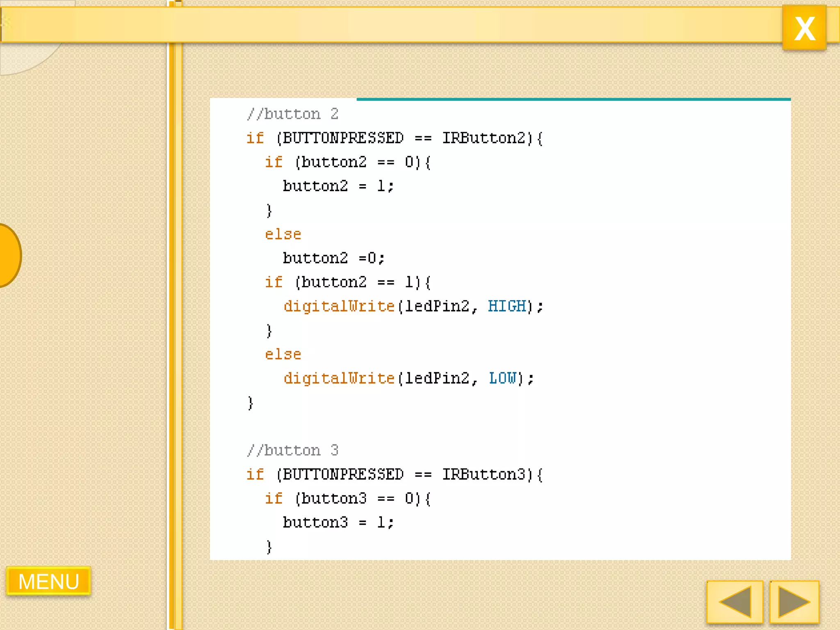Click the orange half-circle on left edge
Image resolution: width=840 pixels, height=630 pixels.
pyautogui.click(x=9, y=255)
